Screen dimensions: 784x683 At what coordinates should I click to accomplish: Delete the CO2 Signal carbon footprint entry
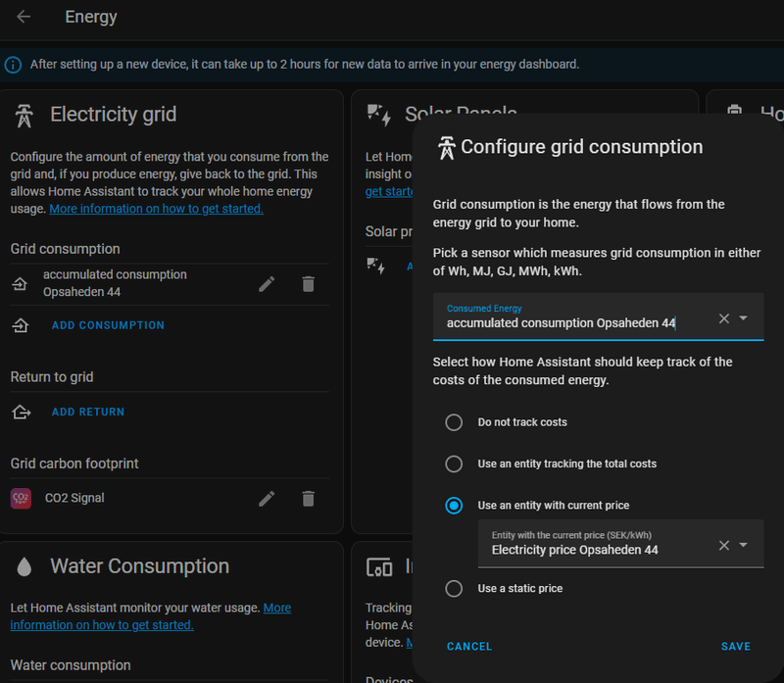pyautogui.click(x=308, y=499)
